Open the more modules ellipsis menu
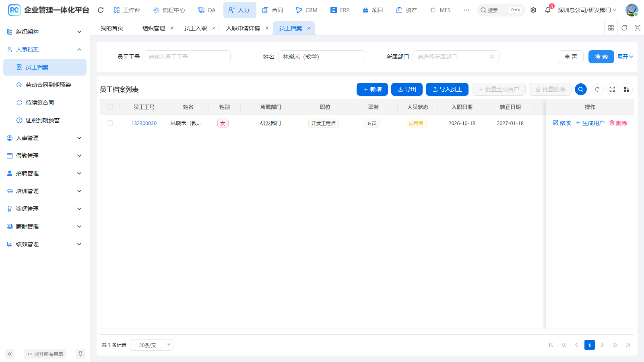The image size is (644, 362). coord(466,10)
